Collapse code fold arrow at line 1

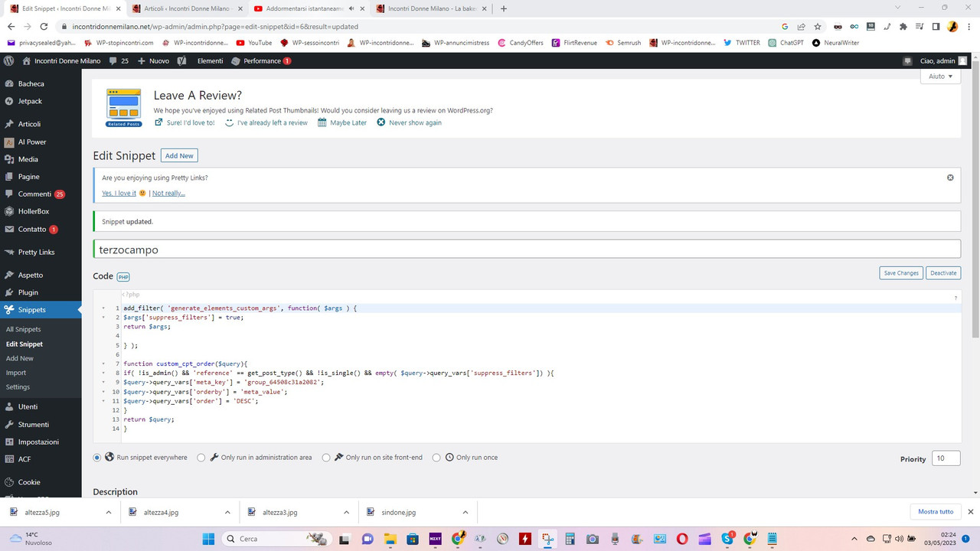[103, 308]
